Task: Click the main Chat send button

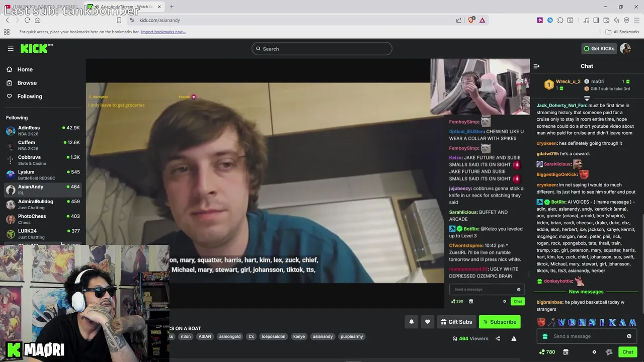Action: pos(627,352)
